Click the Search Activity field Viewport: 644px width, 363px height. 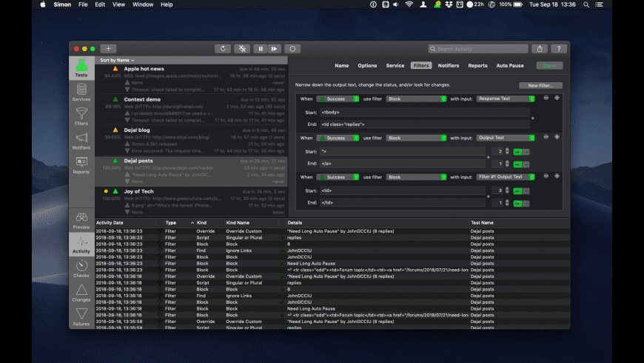click(x=478, y=49)
